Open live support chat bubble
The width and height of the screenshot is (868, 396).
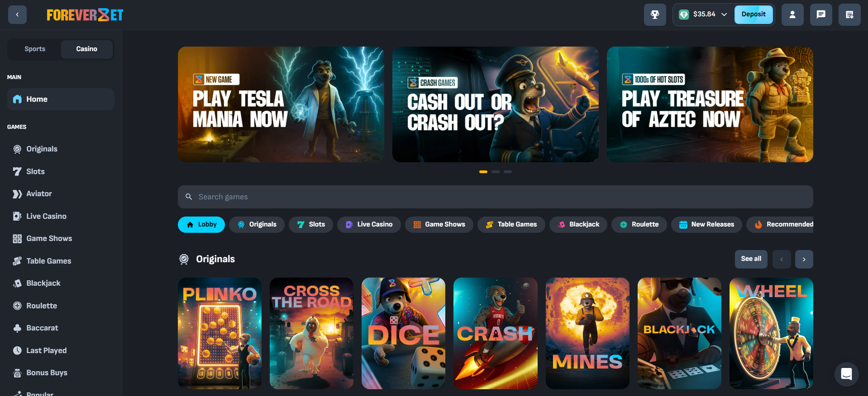(846, 374)
